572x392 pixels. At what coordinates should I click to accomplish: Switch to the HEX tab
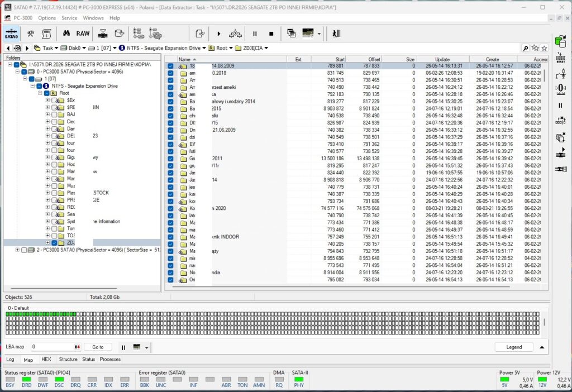click(46, 359)
